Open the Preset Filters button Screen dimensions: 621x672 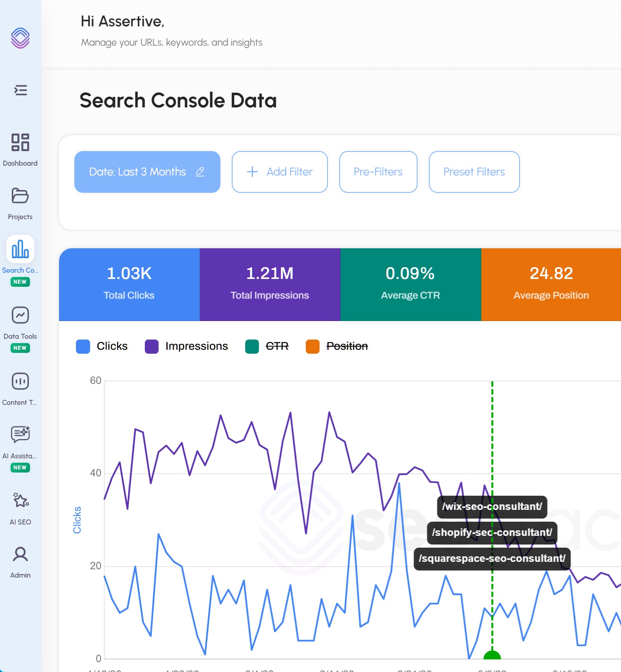[474, 172]
